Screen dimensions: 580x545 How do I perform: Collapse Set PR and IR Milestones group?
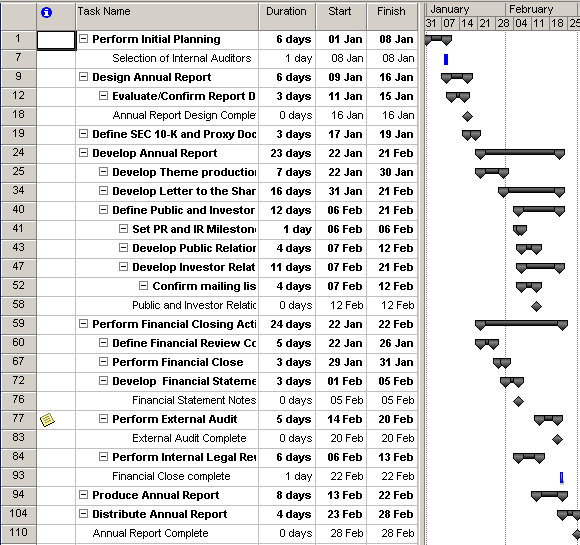(x=124, y=229)
